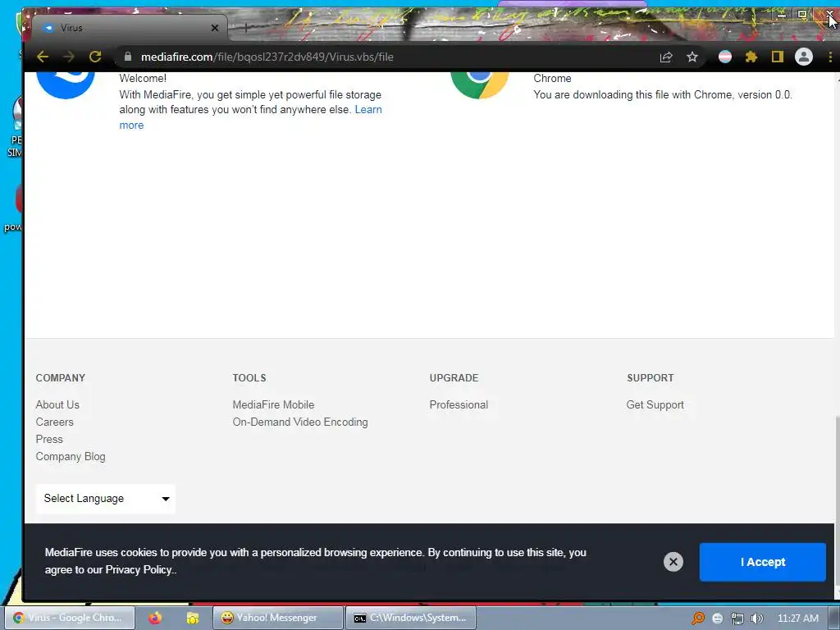Open a new tab with the plus button
Screen dimensions: 840x630
point(245,28)
